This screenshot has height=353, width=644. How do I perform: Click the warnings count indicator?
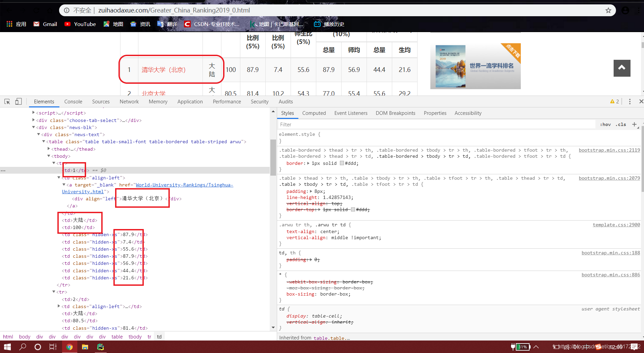[x=615, y=101]
